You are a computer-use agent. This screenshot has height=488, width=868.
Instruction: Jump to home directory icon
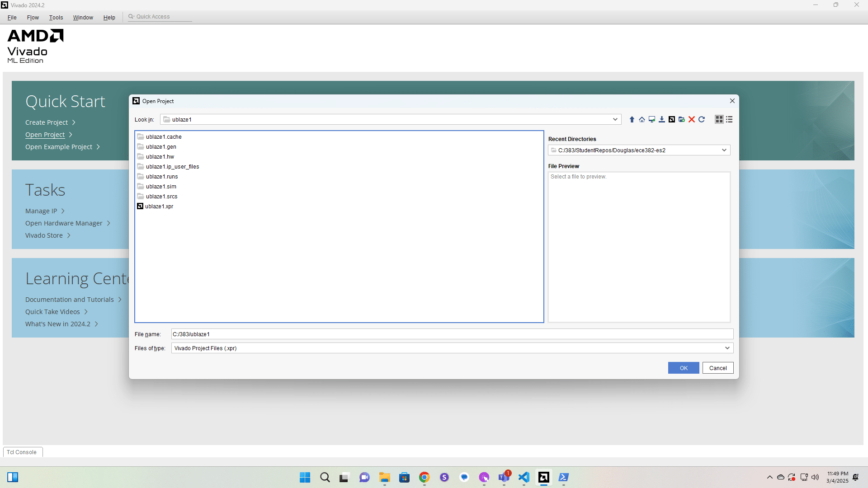(642, 119)
